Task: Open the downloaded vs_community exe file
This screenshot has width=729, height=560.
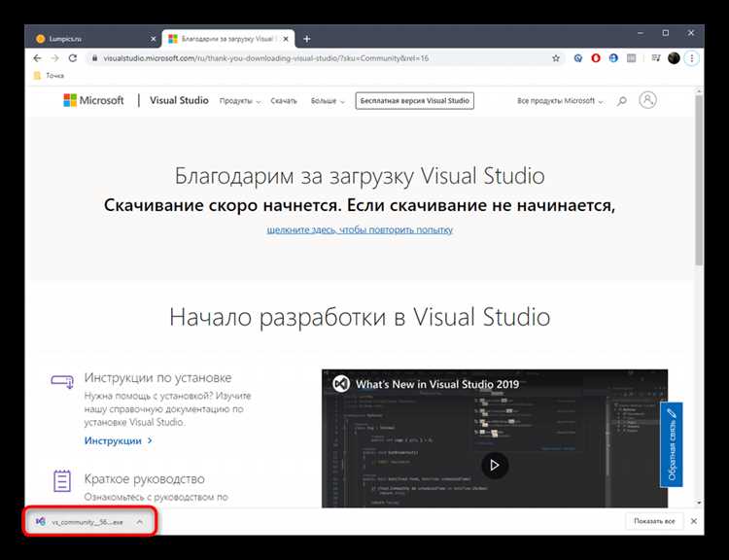Action: click(x=80, y=522)
